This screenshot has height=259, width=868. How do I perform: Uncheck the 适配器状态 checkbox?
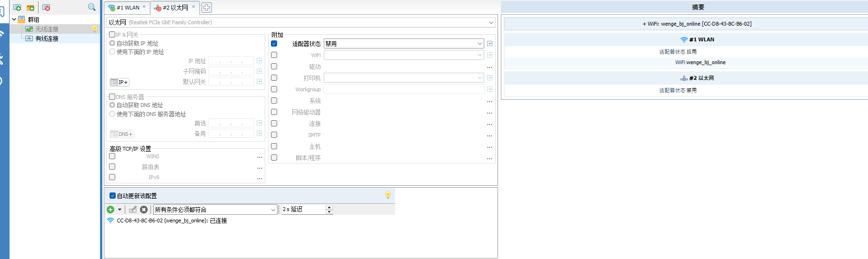[x=274, y=43]
